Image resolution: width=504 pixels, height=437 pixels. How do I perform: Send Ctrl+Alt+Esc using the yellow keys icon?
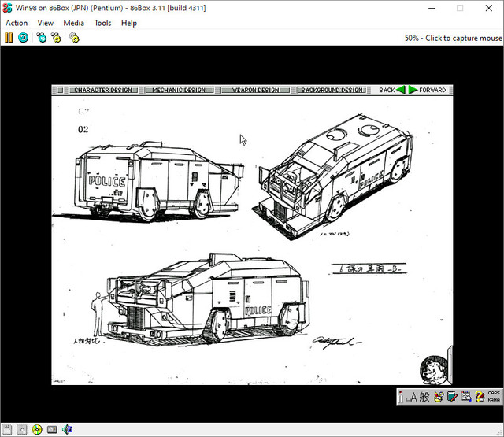coord(56,38)
